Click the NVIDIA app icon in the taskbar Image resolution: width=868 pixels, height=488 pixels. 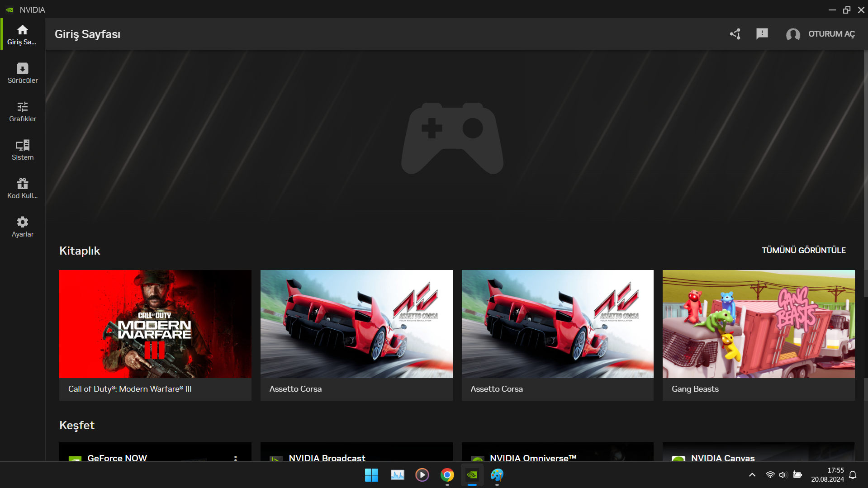pos(472,475)
